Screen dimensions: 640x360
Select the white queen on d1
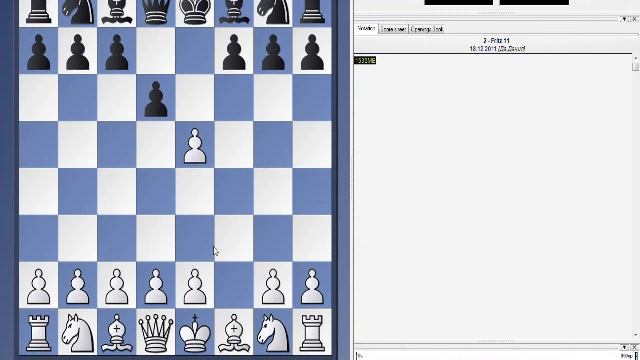pos(156,332)
